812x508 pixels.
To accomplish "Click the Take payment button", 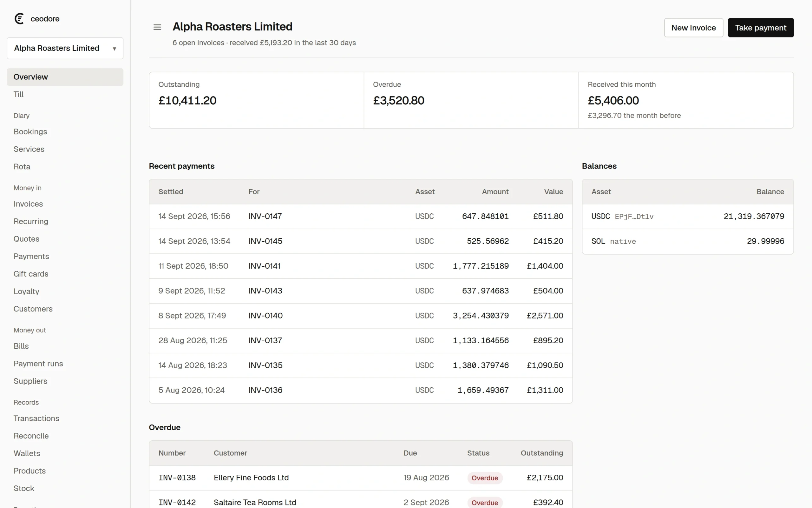I will pyautogui.click(x=760, y=28).
